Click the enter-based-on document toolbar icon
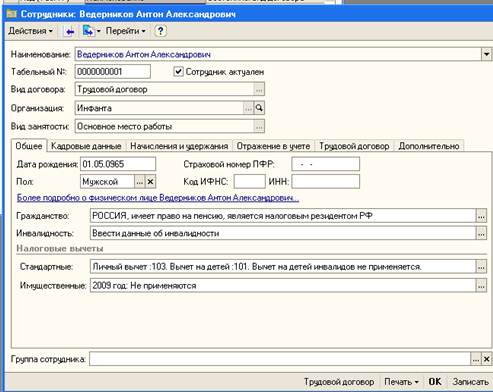Viewport: 493px width, 392px height. (x=88, y=31)
